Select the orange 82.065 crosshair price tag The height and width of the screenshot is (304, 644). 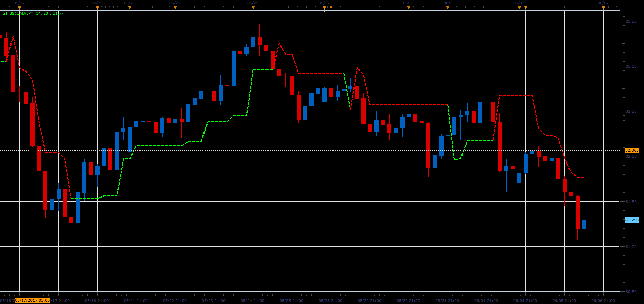click(632, 150)
